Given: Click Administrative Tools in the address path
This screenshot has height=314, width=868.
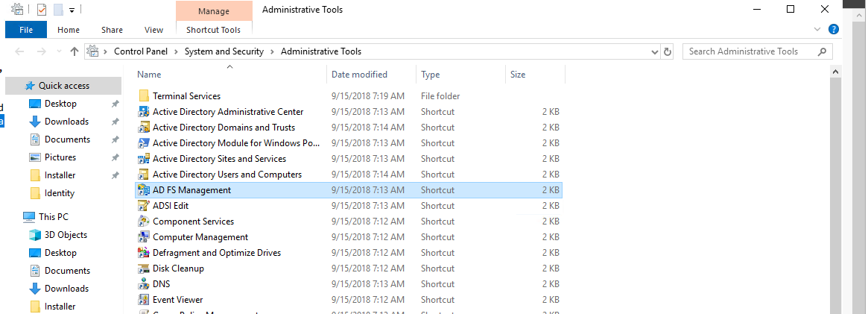Looking at the screenshot, I should [x=321, y=51].
